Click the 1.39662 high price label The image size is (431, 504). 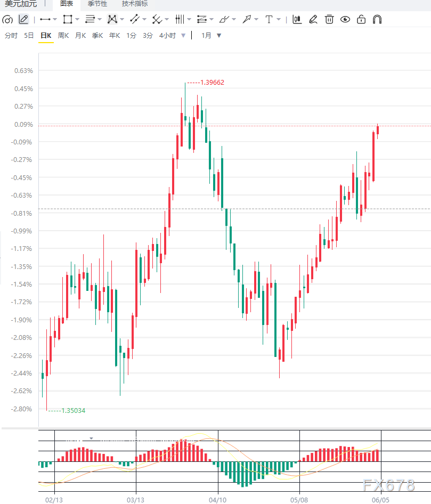tap(212, 83)
